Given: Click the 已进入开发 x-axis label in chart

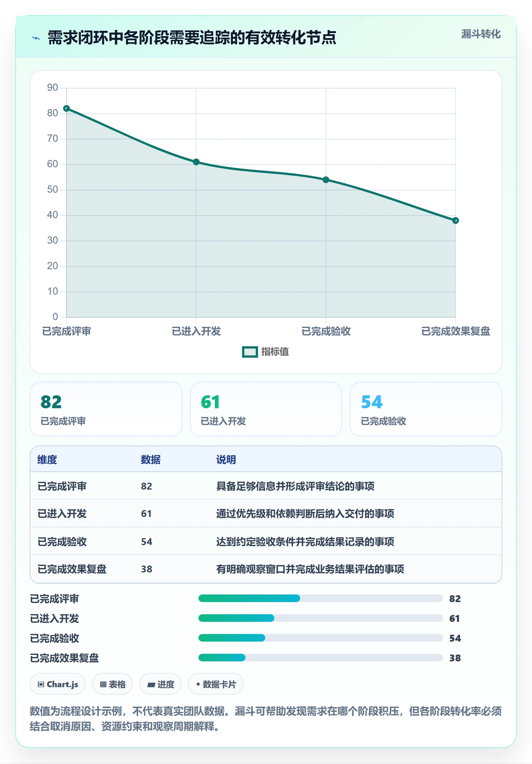Looking at the screenshot, I should coord(196,331).
